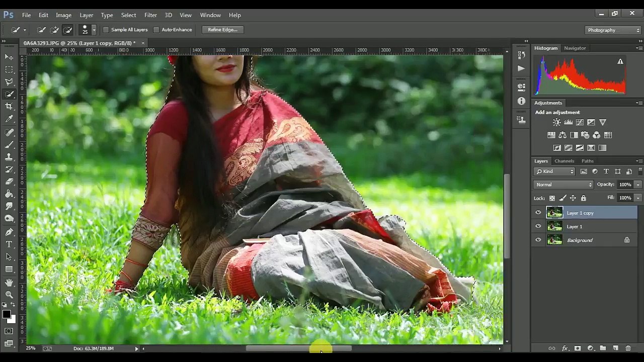Viewport: 644px width, 362px height.
Task: Add a Vibrance adjustment
Action: pyautogui.click(x=603, y=122)
